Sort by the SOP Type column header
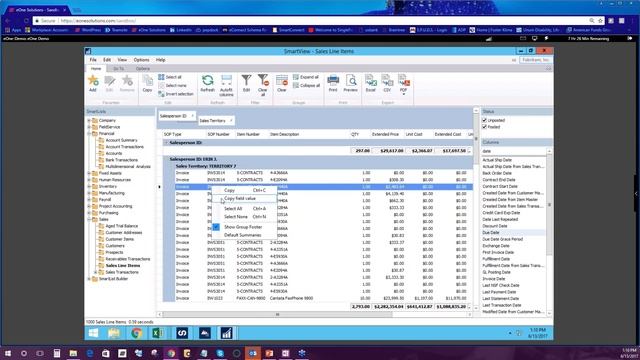Screen dimensions: 640x360 (173, 134)
